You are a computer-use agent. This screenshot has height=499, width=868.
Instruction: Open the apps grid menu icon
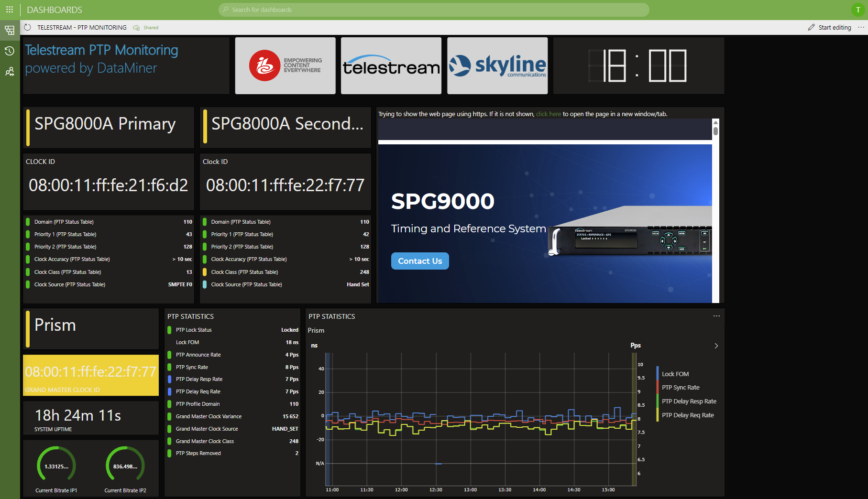(x=10, y=10)
